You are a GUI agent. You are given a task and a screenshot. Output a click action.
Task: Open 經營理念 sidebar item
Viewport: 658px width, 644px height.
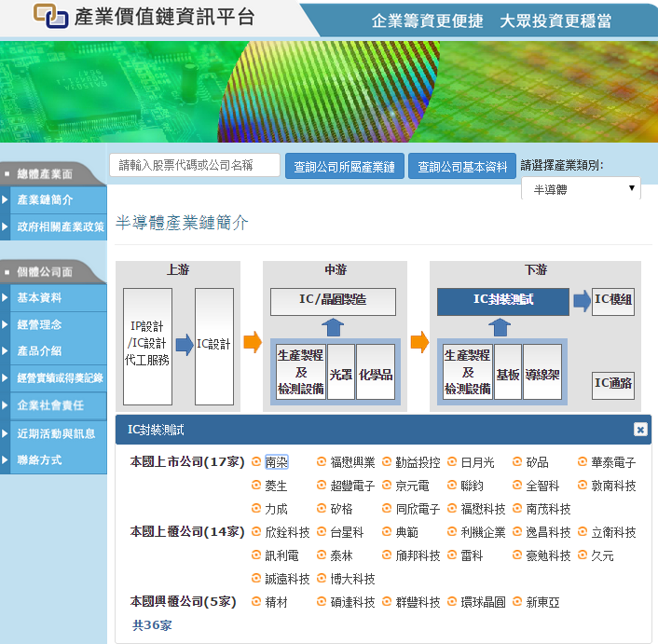pos(54,324)
